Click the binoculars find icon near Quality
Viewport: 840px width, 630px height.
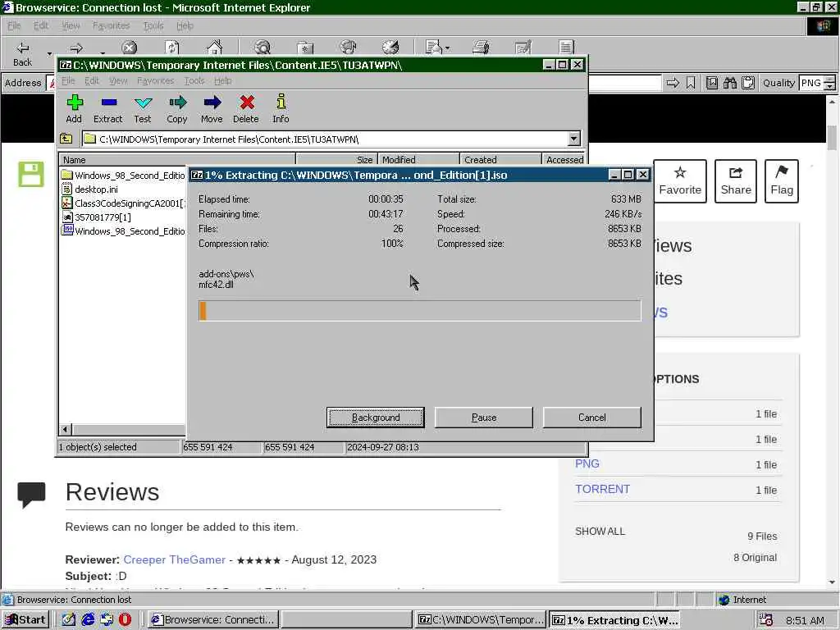pyautogui.click(x=729, y=83)
